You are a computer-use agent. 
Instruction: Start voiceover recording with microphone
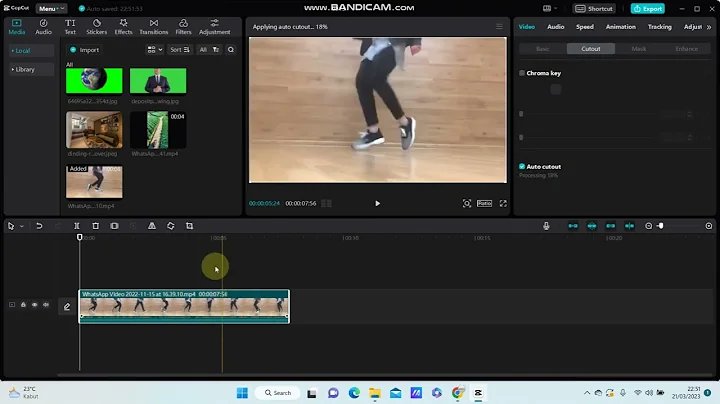(x=546, y=226)
